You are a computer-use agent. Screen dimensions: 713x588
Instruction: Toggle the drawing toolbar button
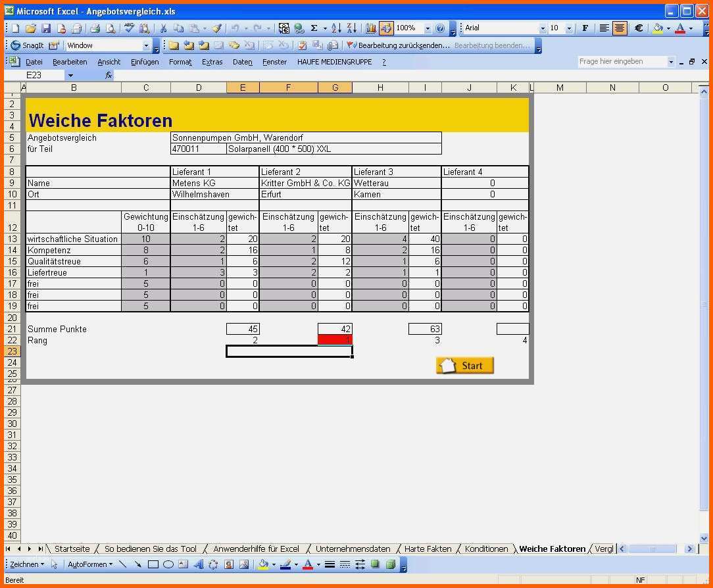click(385, 28)
